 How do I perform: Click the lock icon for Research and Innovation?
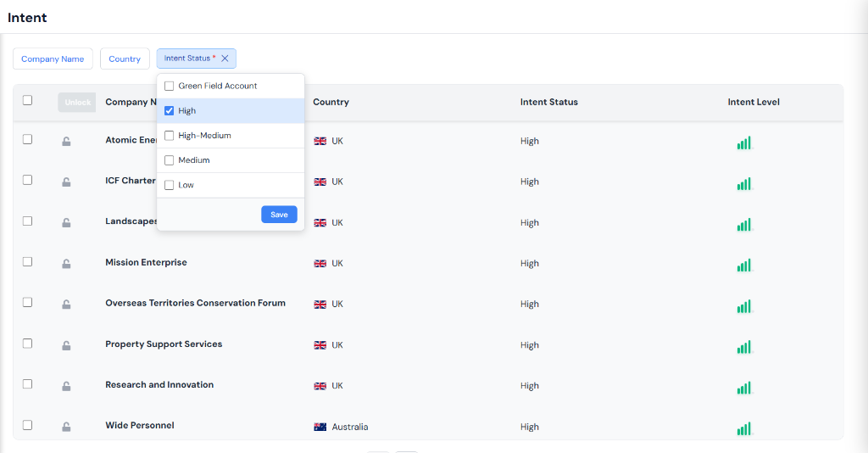tap(66, 387)
